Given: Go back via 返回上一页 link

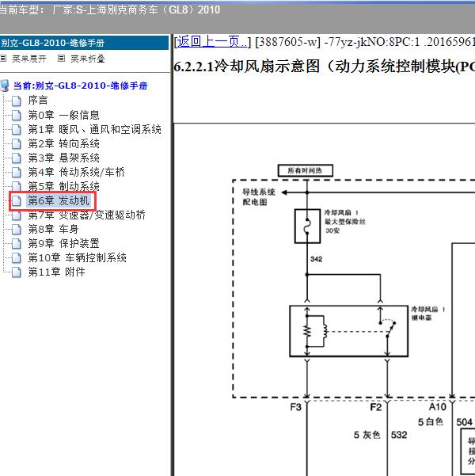Looking at the screenshot, I should [x=212, y=42].
